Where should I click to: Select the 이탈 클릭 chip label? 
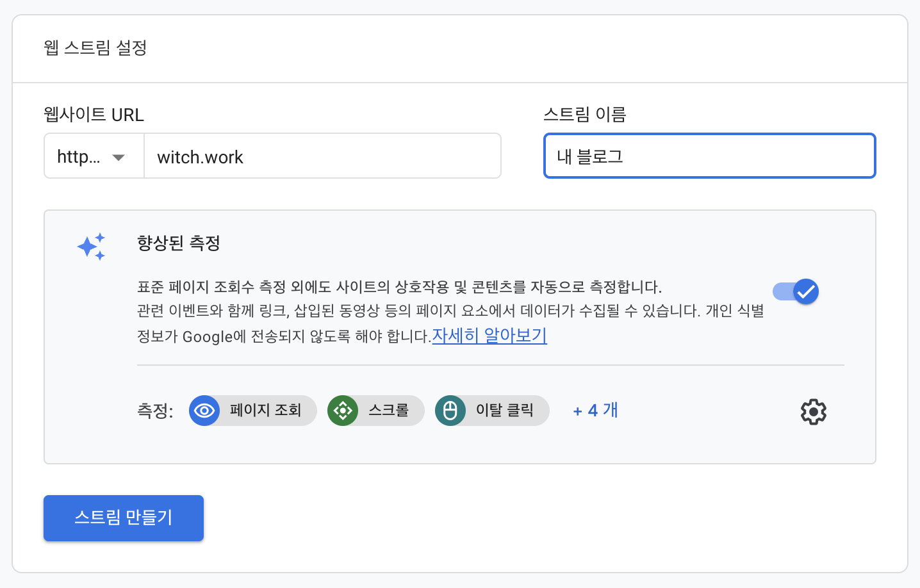click(x=504, y=411)
